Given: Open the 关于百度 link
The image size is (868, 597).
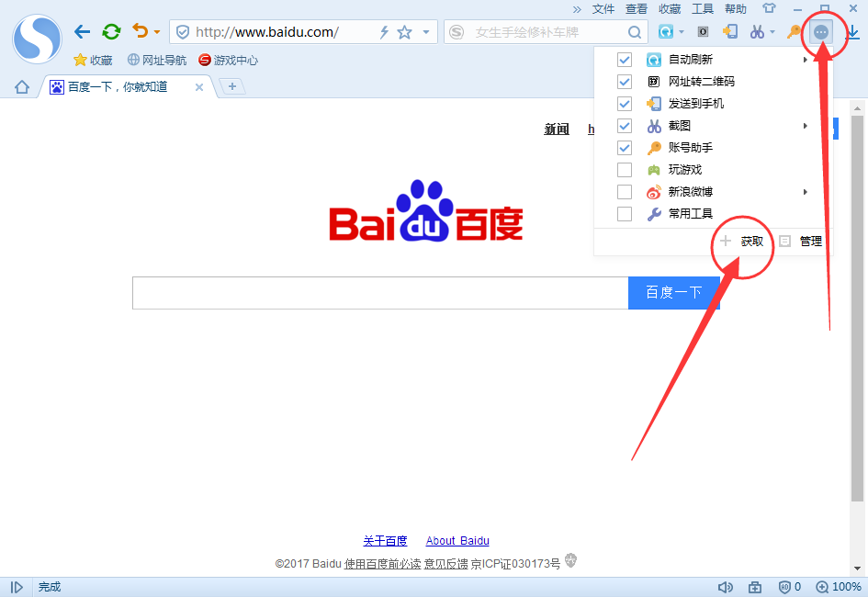Looking at the screenshot, I should [385, 541].
